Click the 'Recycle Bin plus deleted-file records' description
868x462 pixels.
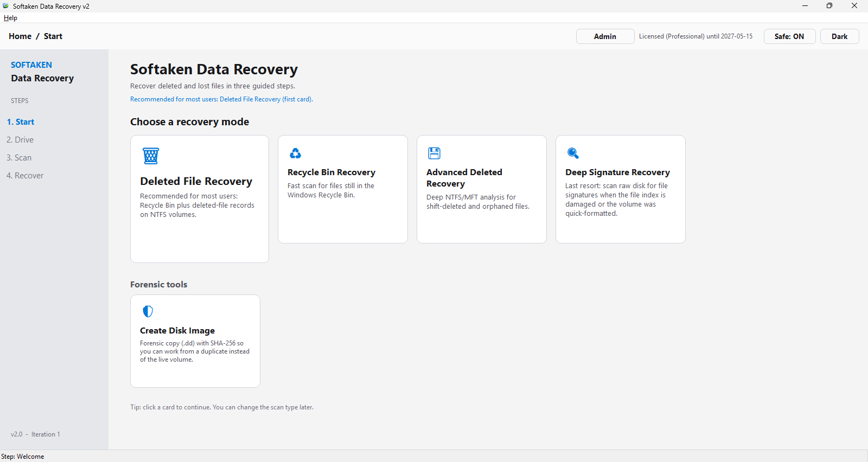coord(197,206)
